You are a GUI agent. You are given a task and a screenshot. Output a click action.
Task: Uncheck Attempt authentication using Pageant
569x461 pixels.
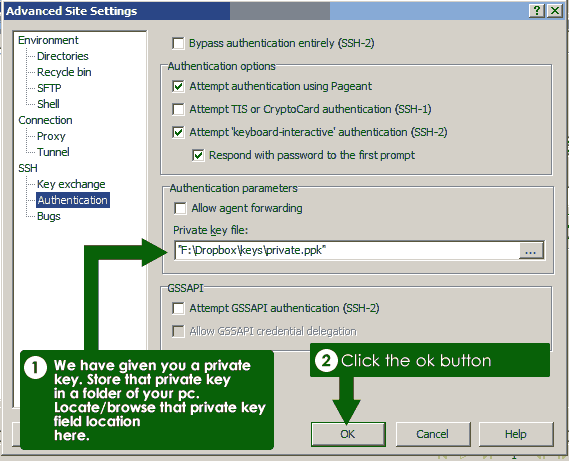coord(178,87)
